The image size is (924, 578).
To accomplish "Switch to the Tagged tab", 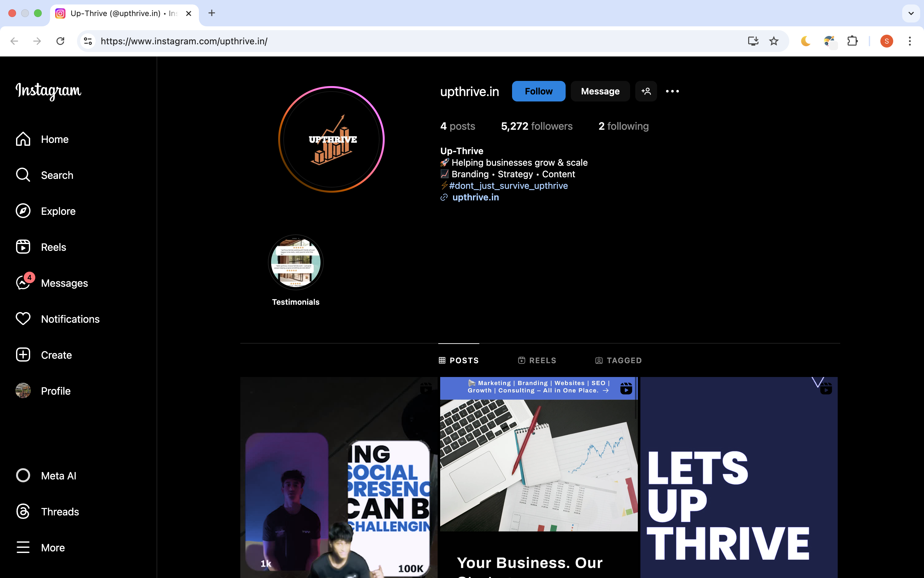I will [619, 361].
